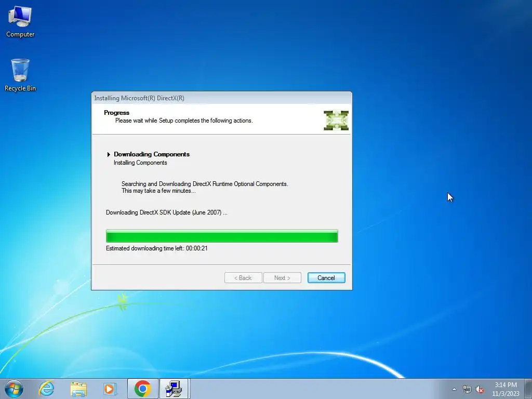The width and height of the screenshot is (532, 399).
Task: Open the Windows Start menu
Action: tap(14, 389)
